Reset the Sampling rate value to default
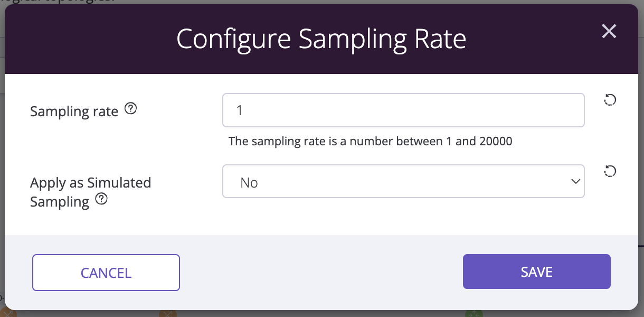This screenshot has height=317, width=644. click(610, 100)
